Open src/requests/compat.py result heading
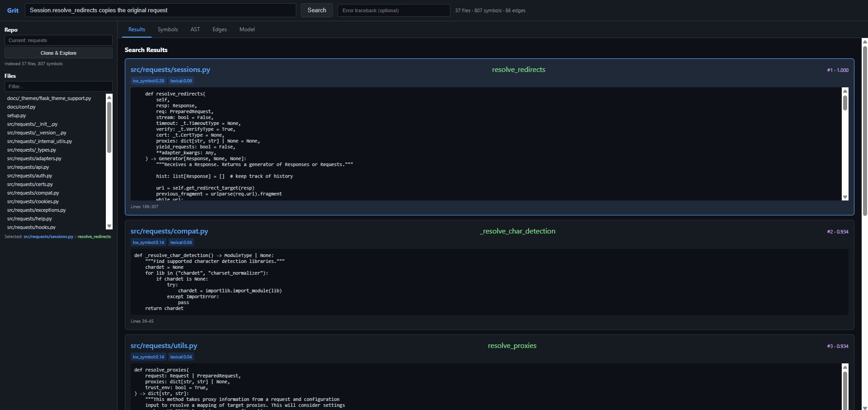 pos(169,231)
